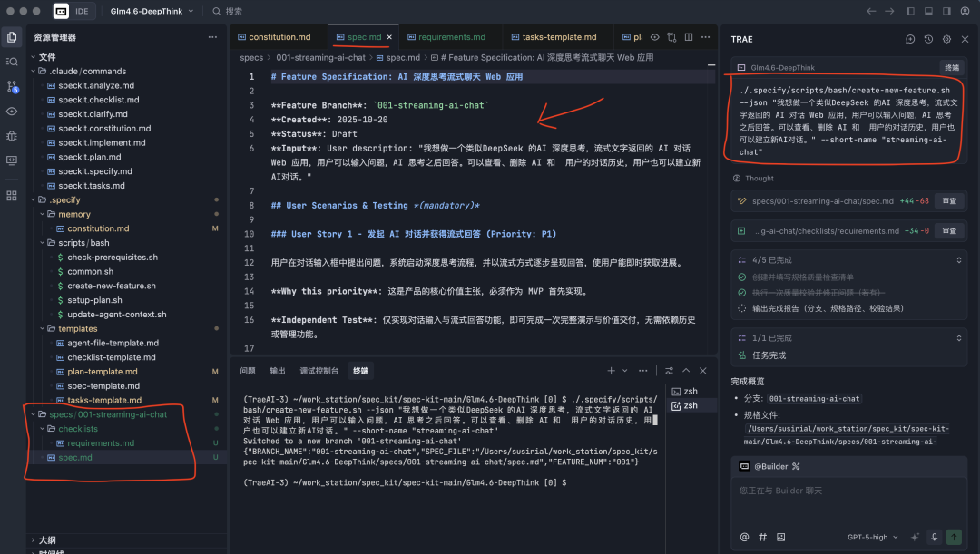
Task: Open Explorer more actions ellipsis
Action: pyautogui.click(x=212, y=37)
